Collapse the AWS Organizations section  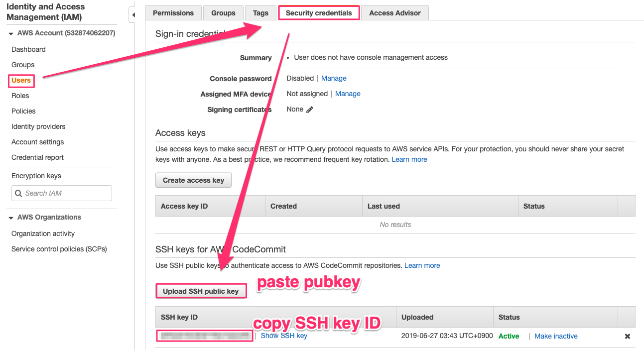pos(11,218)
